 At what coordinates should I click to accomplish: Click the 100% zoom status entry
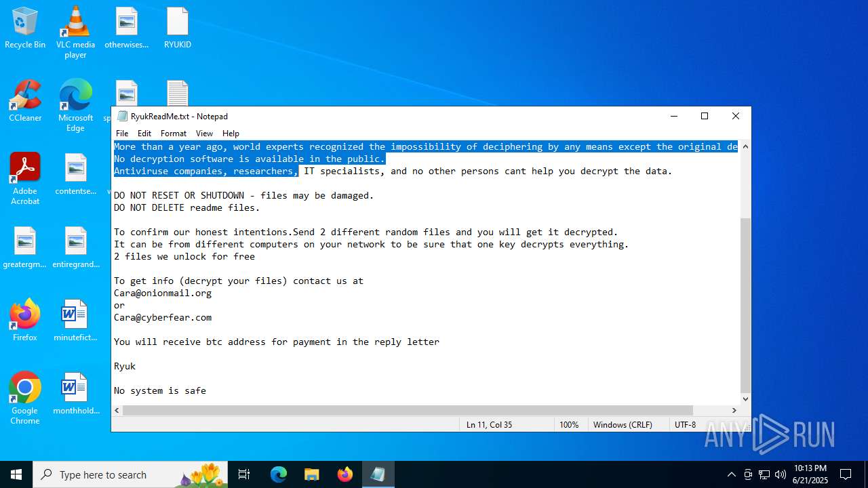click(x=569, y=424)
